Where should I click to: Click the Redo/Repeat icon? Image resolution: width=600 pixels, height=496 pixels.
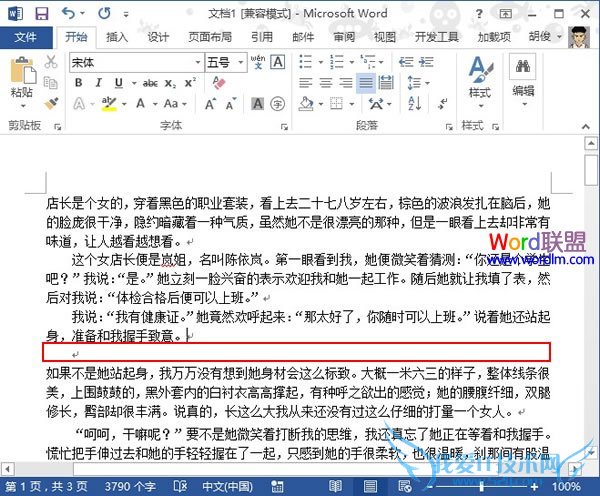(104, 14)
